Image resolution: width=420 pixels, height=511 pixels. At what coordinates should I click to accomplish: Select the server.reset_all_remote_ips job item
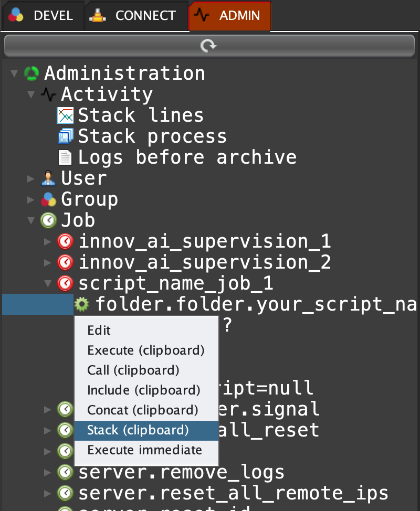pos(233,493)
